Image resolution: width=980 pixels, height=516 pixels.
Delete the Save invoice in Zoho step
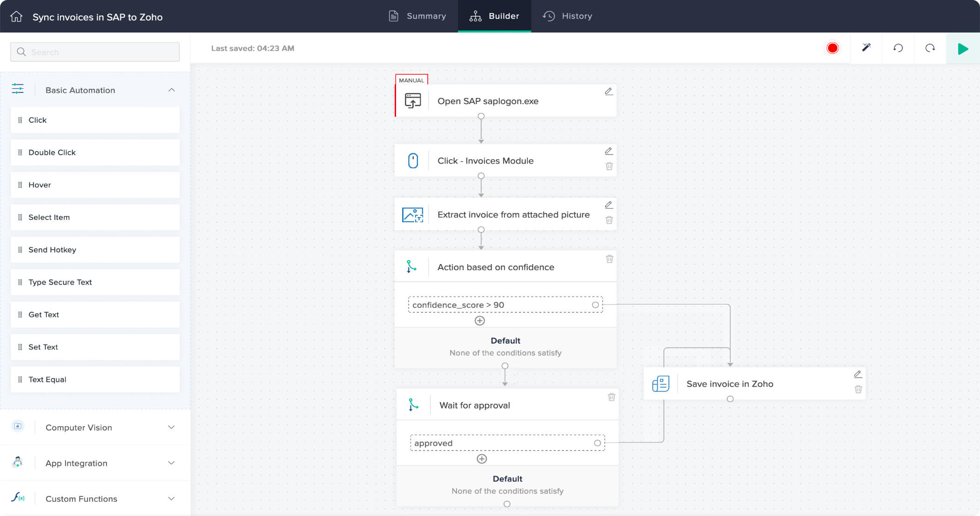[x=858, y=390]
